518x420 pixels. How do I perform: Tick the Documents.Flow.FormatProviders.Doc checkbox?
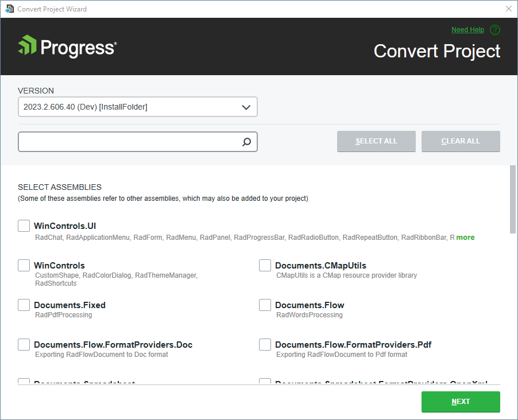24,344
